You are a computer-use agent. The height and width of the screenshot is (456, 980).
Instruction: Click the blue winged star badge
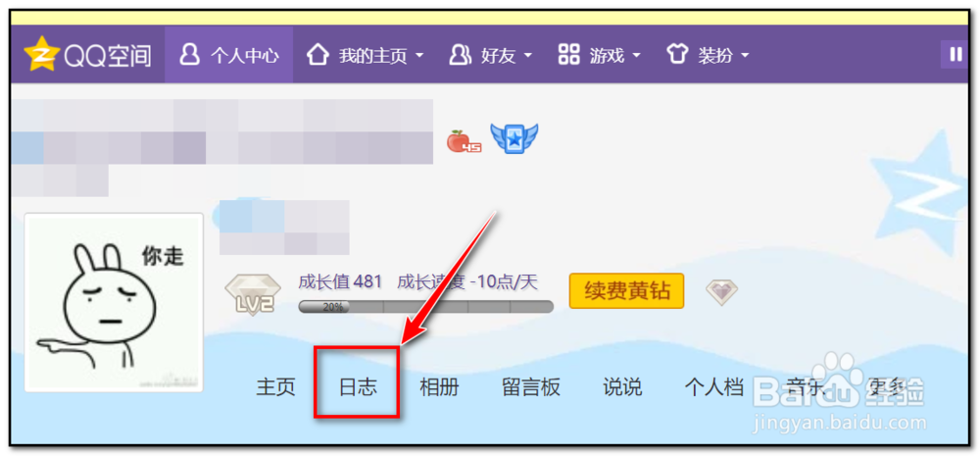click(514, 139)
